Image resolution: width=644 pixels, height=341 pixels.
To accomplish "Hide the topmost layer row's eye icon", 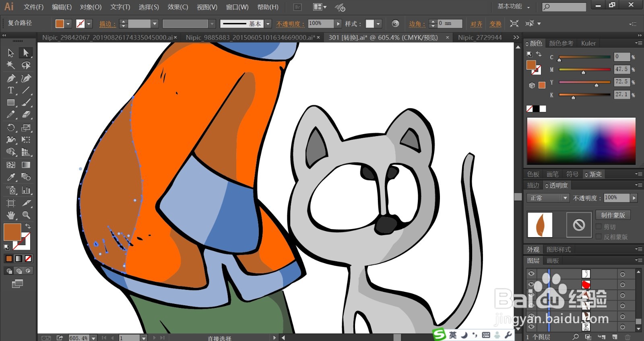I will point(531,274).
